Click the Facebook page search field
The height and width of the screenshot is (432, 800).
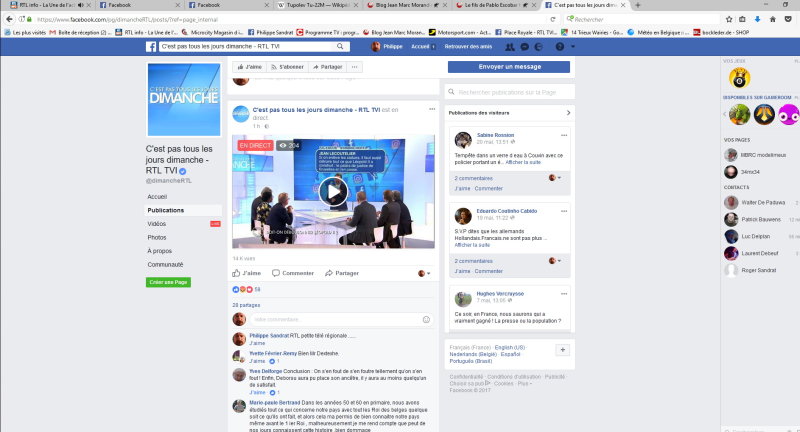click(247, 46)
